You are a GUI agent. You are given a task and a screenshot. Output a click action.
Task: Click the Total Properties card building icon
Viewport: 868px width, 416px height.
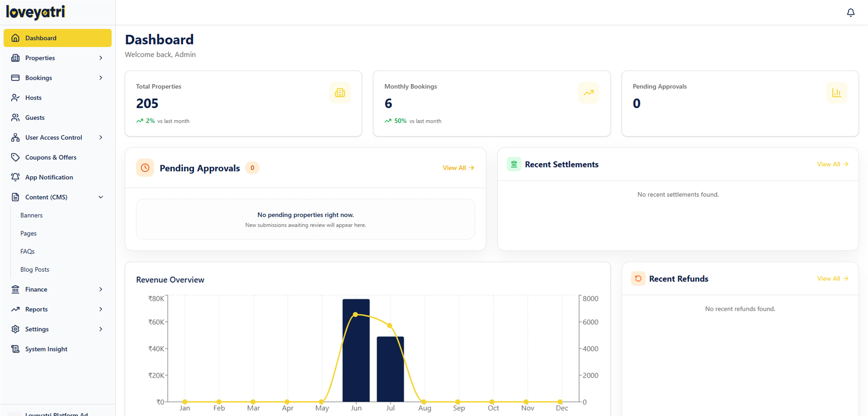point(340,93)
